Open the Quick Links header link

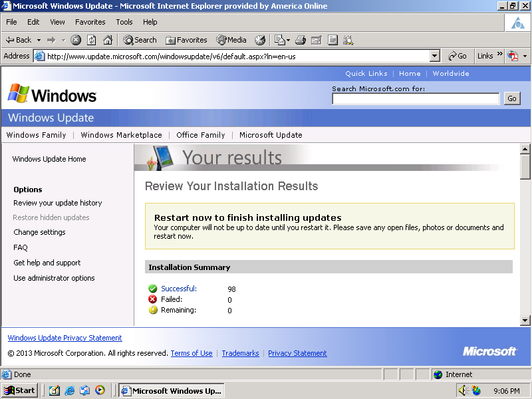pos(366,74)
